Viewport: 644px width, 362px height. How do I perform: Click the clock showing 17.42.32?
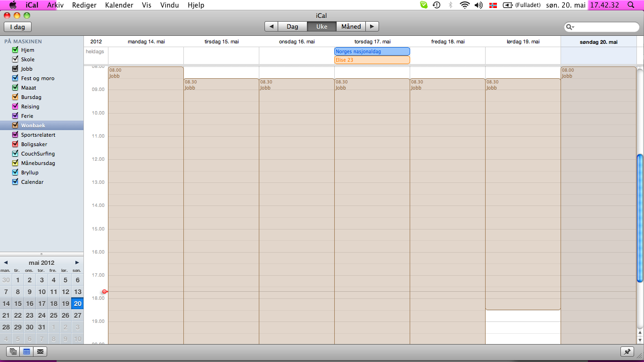[605, 5]
